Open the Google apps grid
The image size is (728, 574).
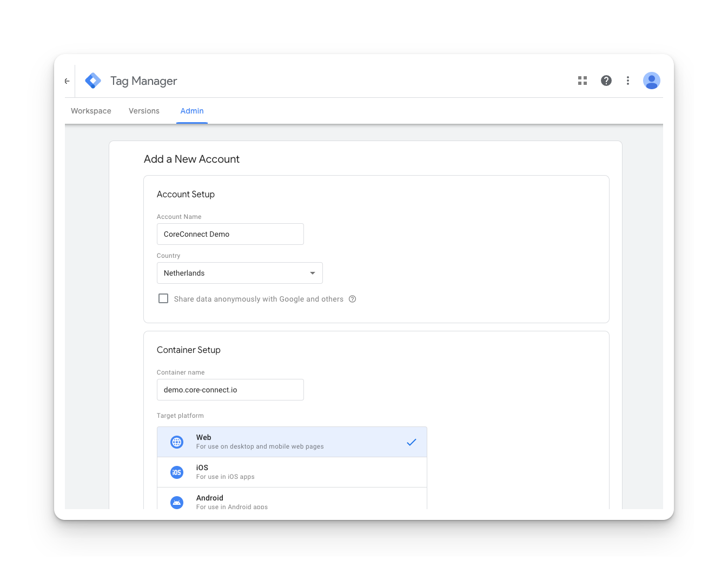tap(582, 81)
